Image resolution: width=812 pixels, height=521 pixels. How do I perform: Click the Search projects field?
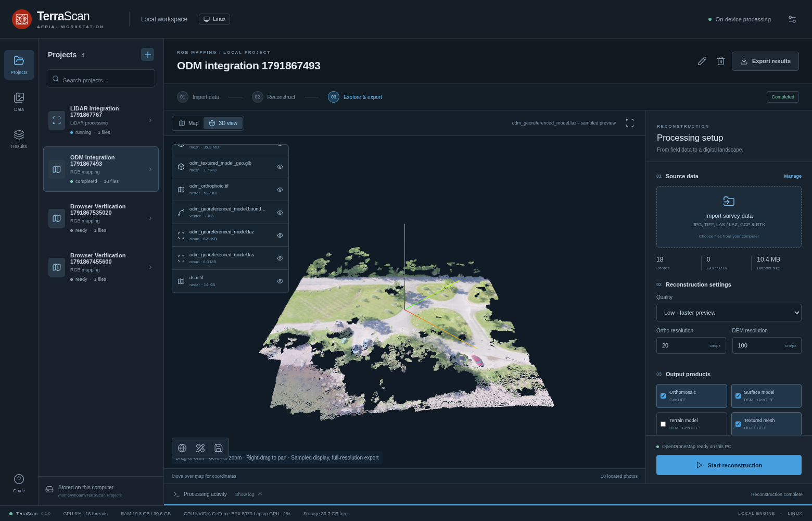(101, 79)
